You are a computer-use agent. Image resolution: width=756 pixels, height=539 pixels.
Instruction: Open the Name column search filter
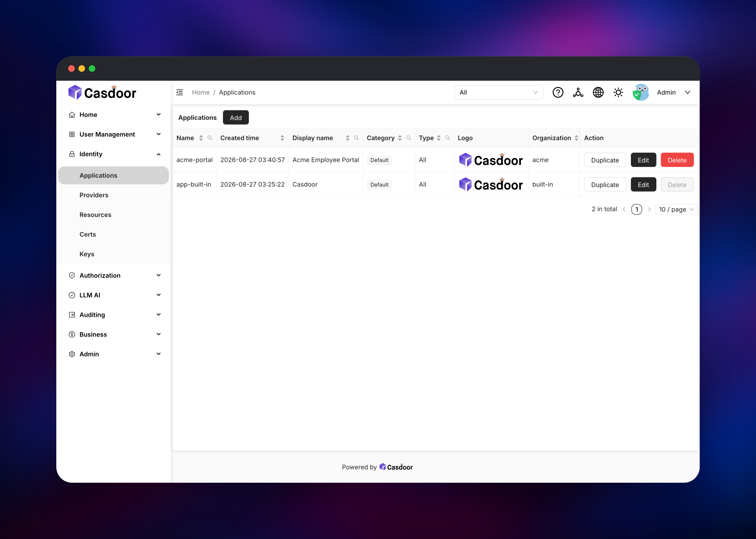[x=210, y=138]
